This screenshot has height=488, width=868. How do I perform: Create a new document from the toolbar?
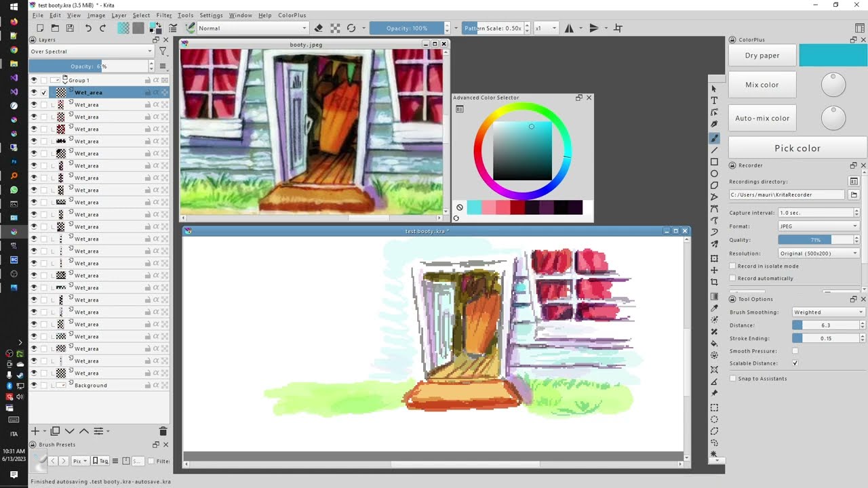pyautogui.click(x=40, y=28)
